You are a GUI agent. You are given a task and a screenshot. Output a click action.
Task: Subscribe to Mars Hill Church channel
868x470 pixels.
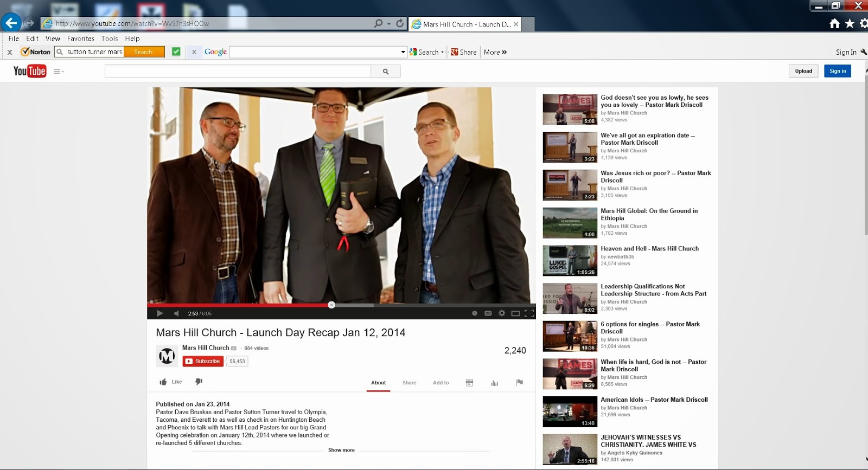(x=203, y=361)
